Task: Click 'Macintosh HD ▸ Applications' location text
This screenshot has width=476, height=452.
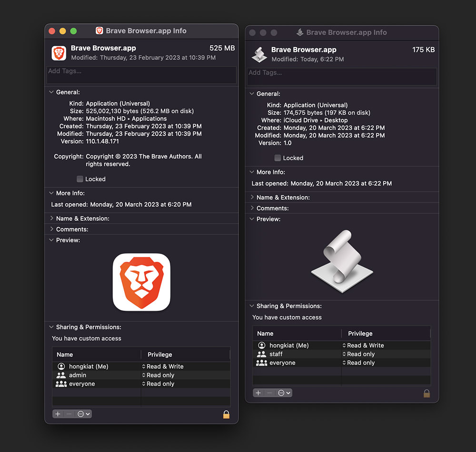Action: click(126, 118)
